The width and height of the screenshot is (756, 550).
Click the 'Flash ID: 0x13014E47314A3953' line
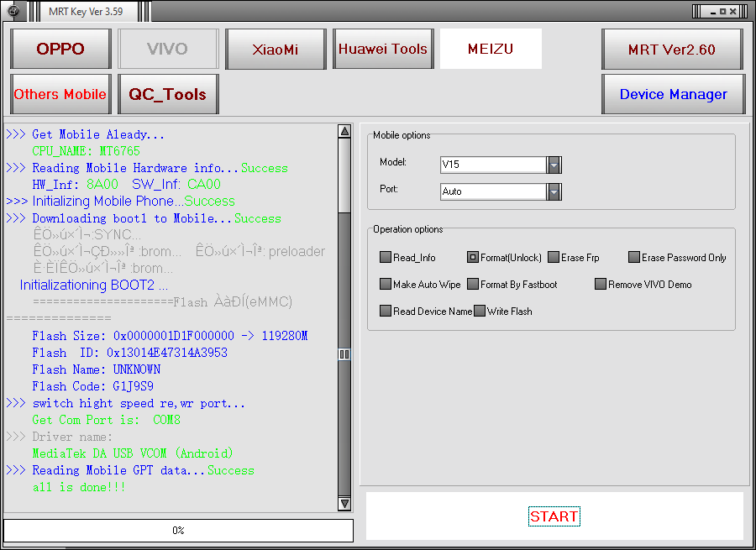pos(129,353)
